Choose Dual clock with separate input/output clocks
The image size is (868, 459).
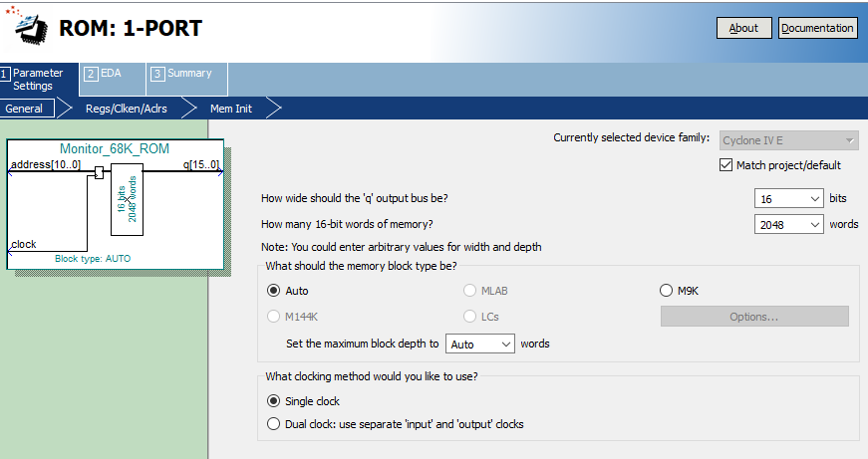point(274,424)
